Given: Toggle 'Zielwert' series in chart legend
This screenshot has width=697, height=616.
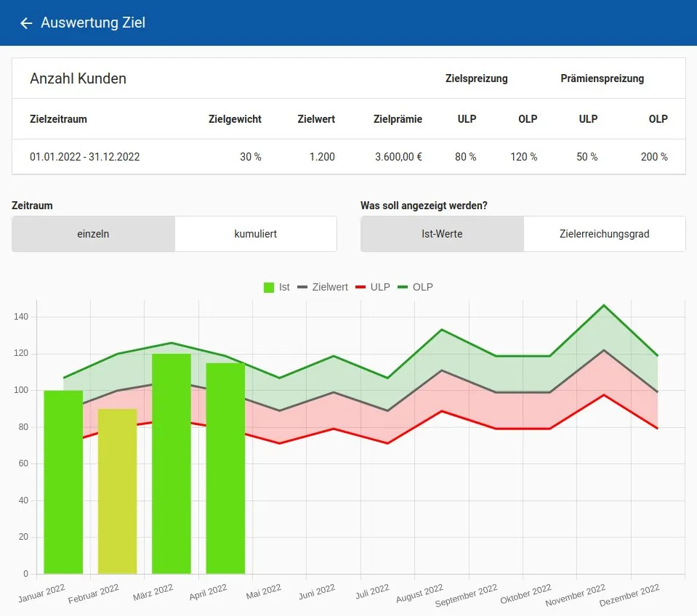Looking at the screenshot, I should pyautogui.click(x=323, y=287).
